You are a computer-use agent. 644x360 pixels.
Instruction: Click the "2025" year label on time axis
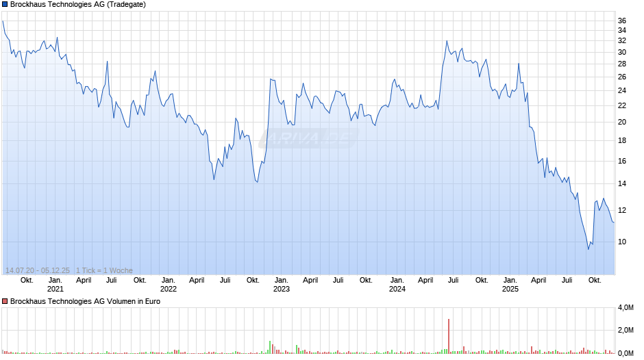click(510, 289)
